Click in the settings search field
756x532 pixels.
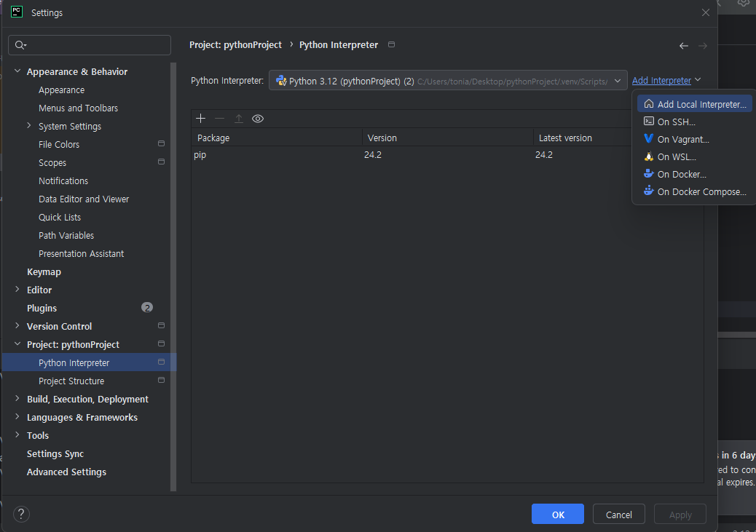pyautogui.click(x=90, y=45)
